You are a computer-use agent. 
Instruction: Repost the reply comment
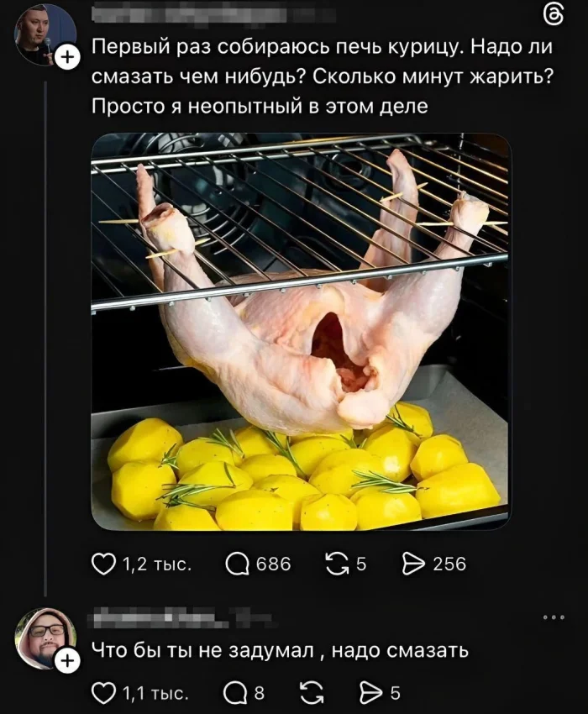click(x=312, y=693)
